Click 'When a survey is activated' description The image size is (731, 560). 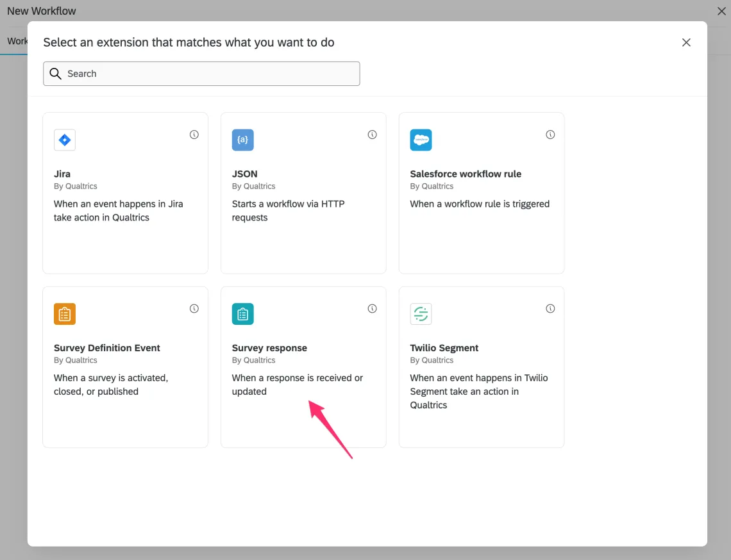(x=111, y=385)
